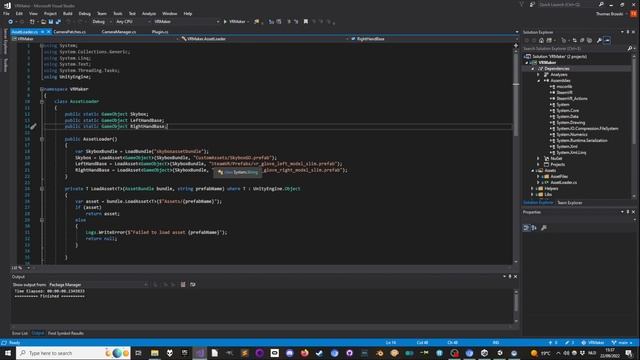
Task: Pin the AssetLoader.cs tab
Action: (42, 31)
